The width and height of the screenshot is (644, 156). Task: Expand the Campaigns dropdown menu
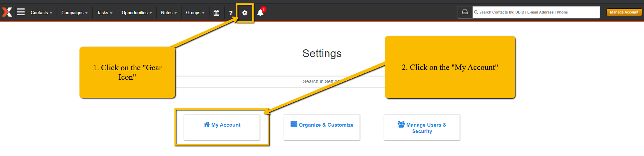74,13
